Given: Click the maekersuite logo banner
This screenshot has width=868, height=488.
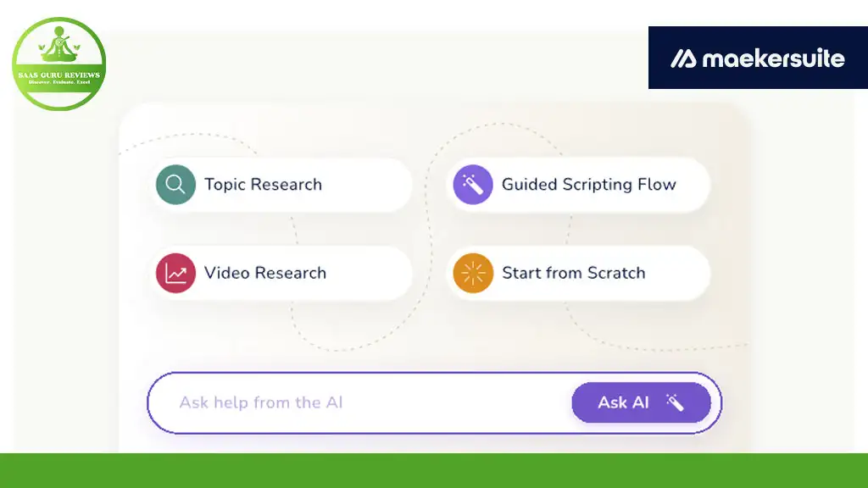Looking at the screenshot, I should 758,58.
